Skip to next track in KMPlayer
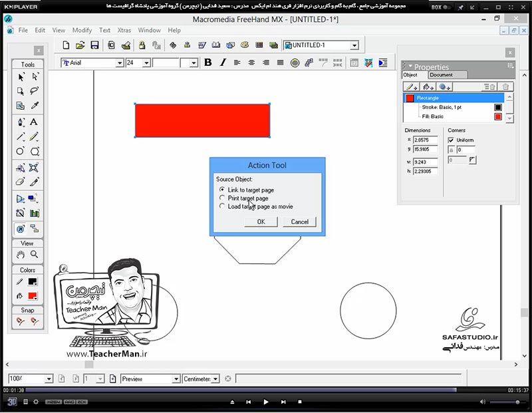 tap(283, 402)
